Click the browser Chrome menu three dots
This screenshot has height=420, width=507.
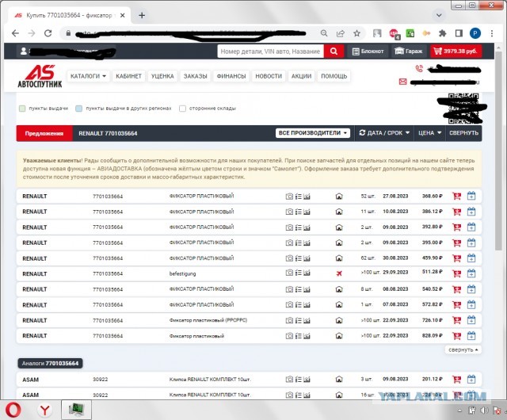coord(492,33)
